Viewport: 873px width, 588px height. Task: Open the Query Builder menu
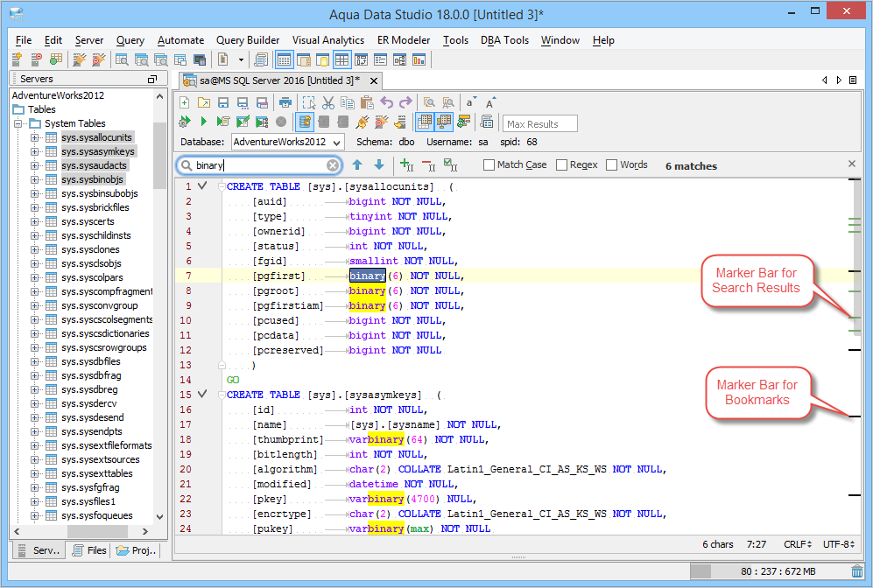[248, 40]
